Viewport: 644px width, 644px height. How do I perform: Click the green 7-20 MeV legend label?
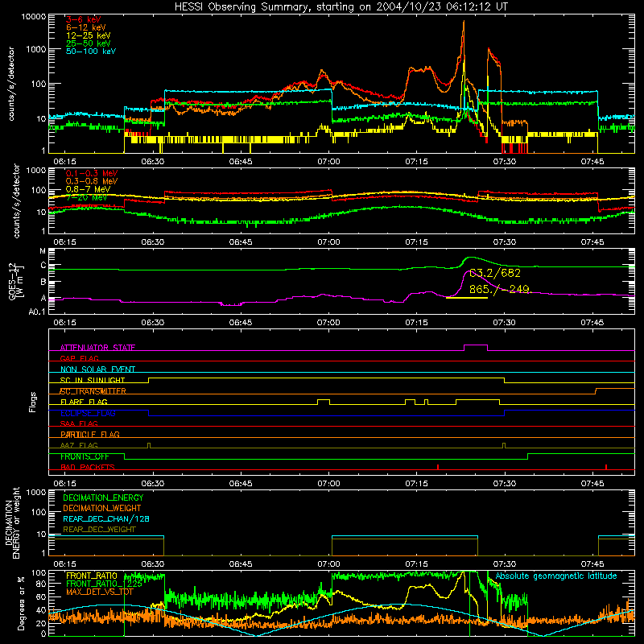[x=86, y=197]
